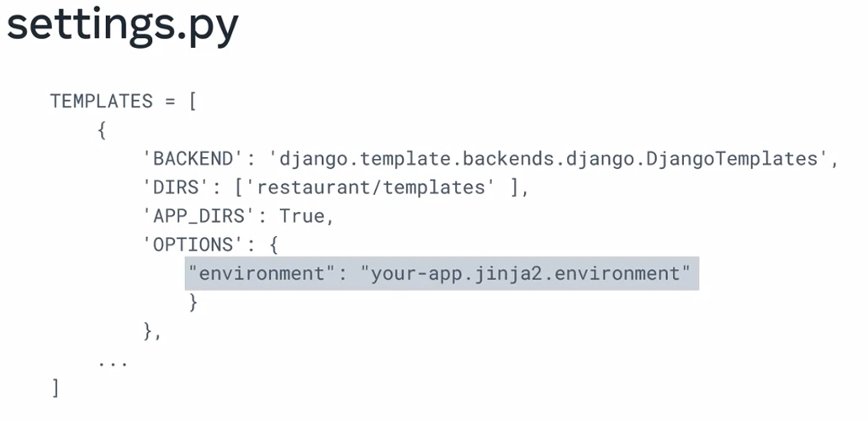Click the settings.py title heading

point(123,28)
